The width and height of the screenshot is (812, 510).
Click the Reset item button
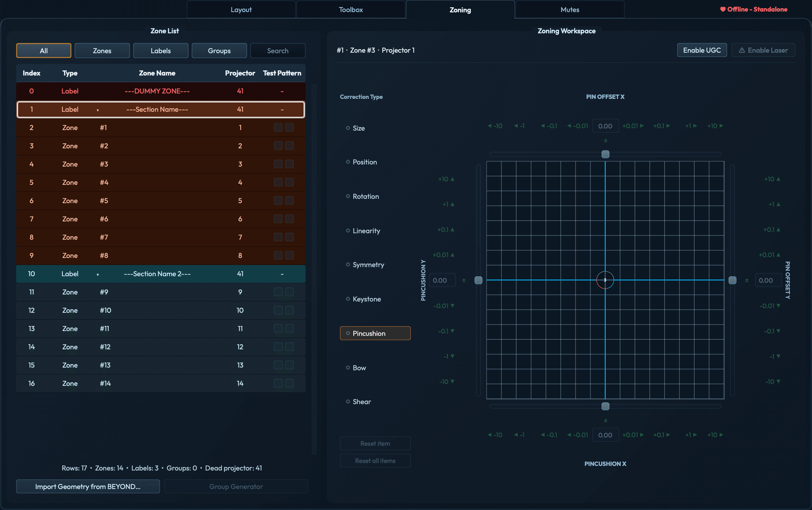[375, 444]
